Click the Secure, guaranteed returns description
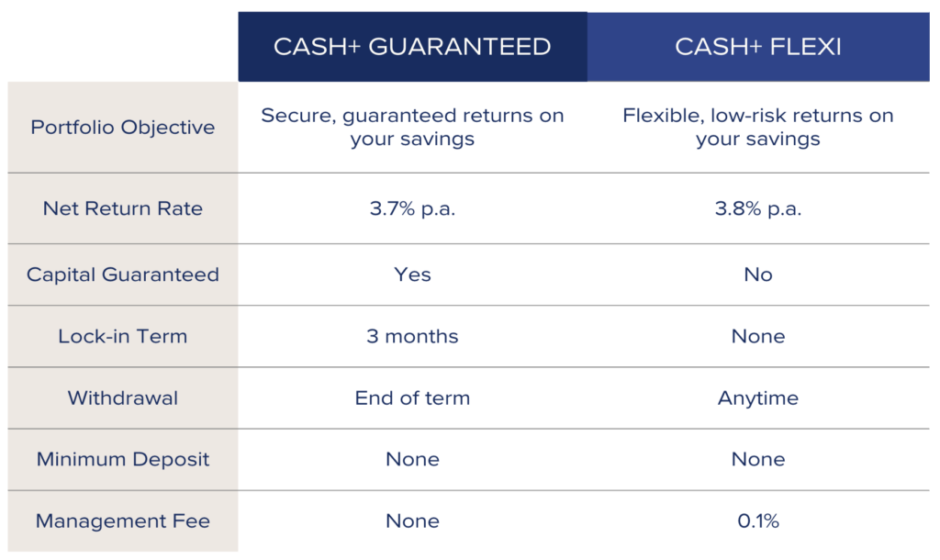Image resolution: width=940 pixels, height=560 pixels. tap(412, 127)
